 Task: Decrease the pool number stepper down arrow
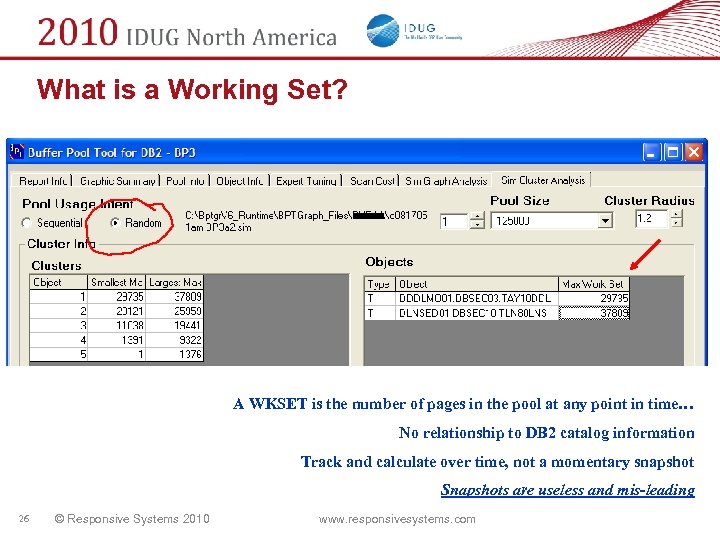click(478, 225)
